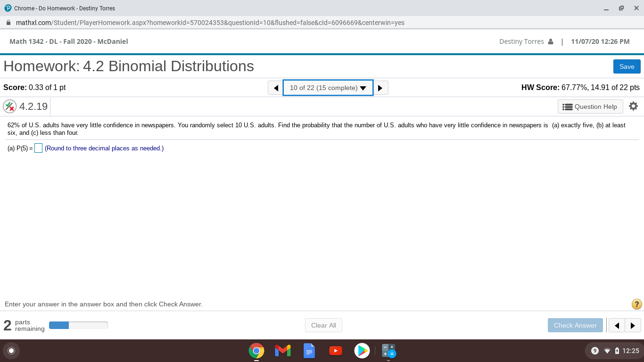Viewport: 644px width, 362px height.
Task: Click the yellow help question mark icon
Action: [x=636, y=304]
